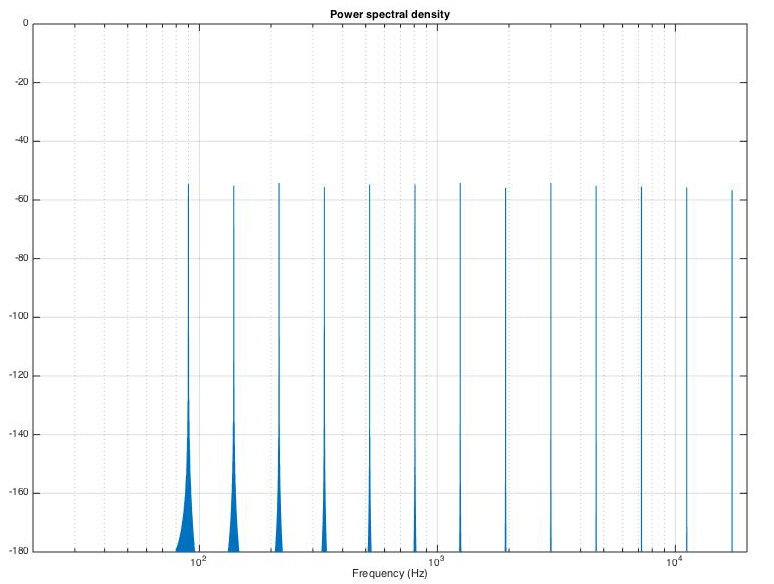Select the "-80" y-axis tick label
Screen dimensions: 774x584
(22, 258)
